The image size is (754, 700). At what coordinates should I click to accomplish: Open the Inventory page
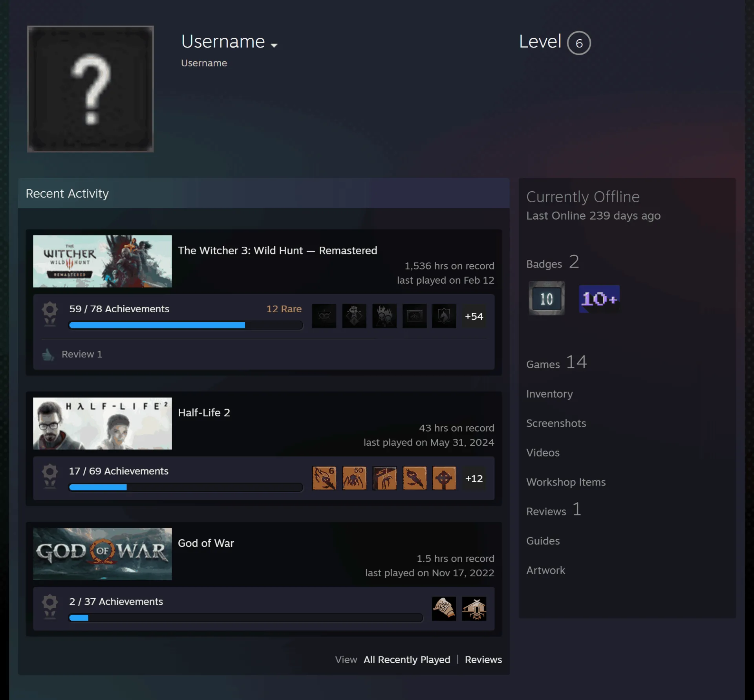pos(549,394)
